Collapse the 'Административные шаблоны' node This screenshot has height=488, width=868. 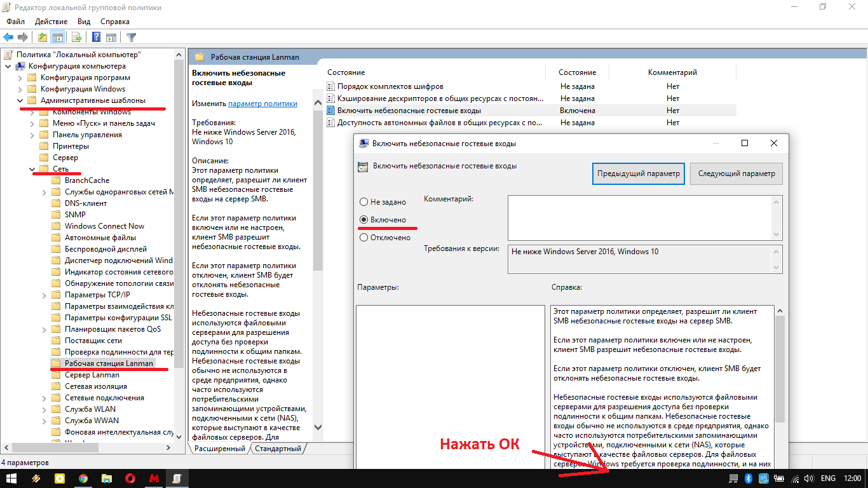(x=19, y=100)
